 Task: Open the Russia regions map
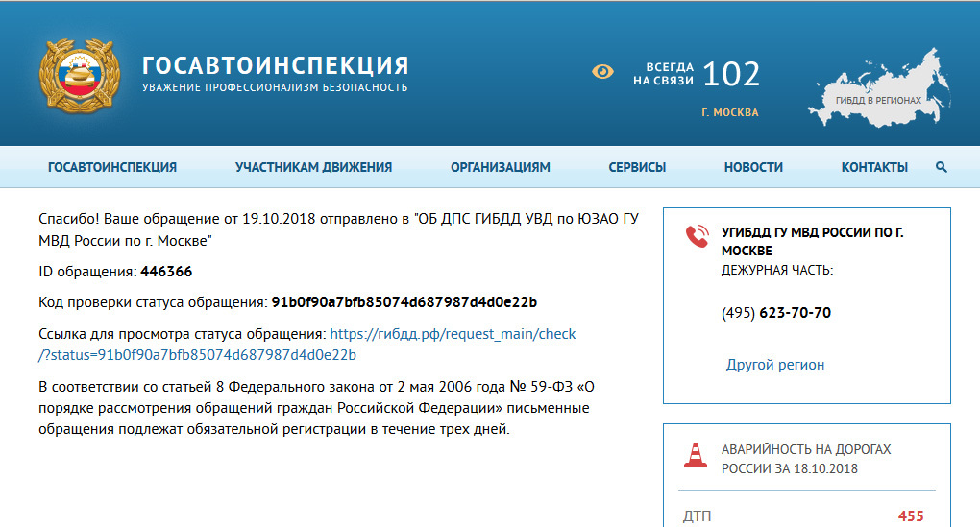877,86
